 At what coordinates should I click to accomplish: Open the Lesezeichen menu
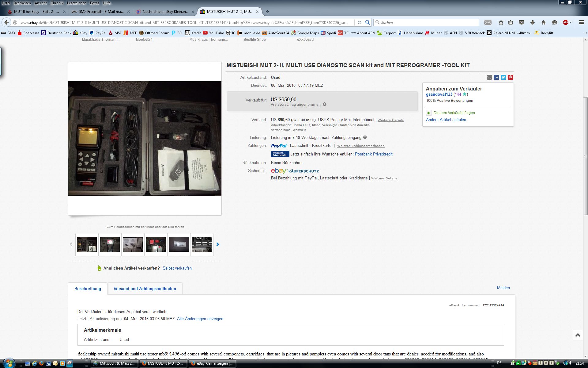77,3
